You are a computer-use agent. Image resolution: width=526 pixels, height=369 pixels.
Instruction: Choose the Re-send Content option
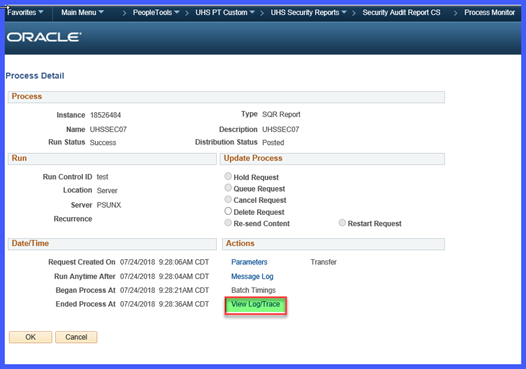click(228, 223)
